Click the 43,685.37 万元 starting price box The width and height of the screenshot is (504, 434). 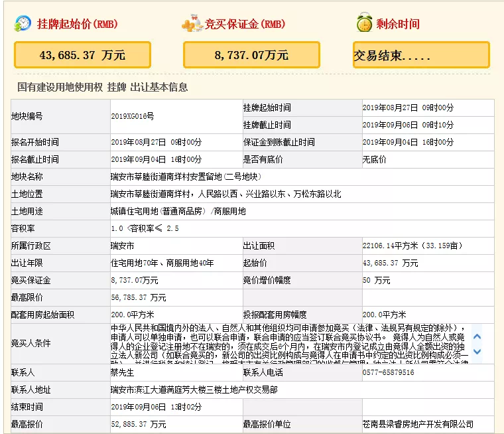[82, 55]
